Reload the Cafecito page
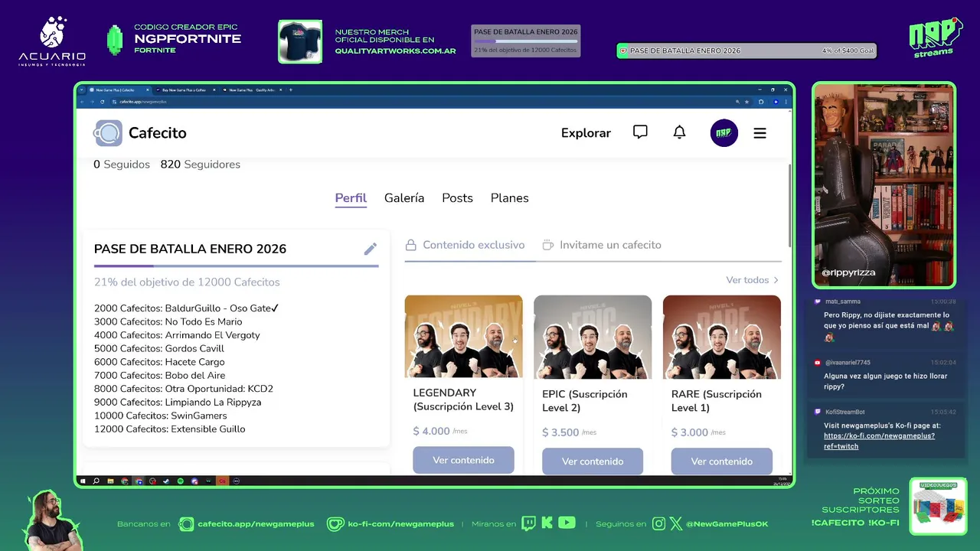The width and height of the screenshot is (980, 551). pyautogui.click(x=102, y=102)
